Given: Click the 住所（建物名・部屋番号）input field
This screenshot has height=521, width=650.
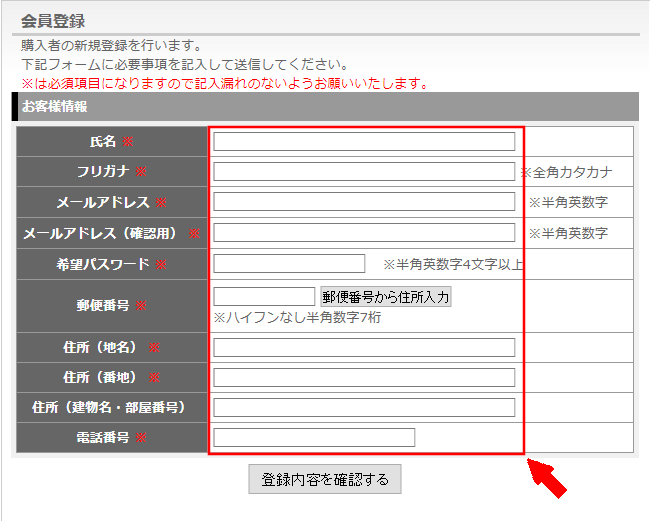Looking at the screenshot, I should coord(364,407).
